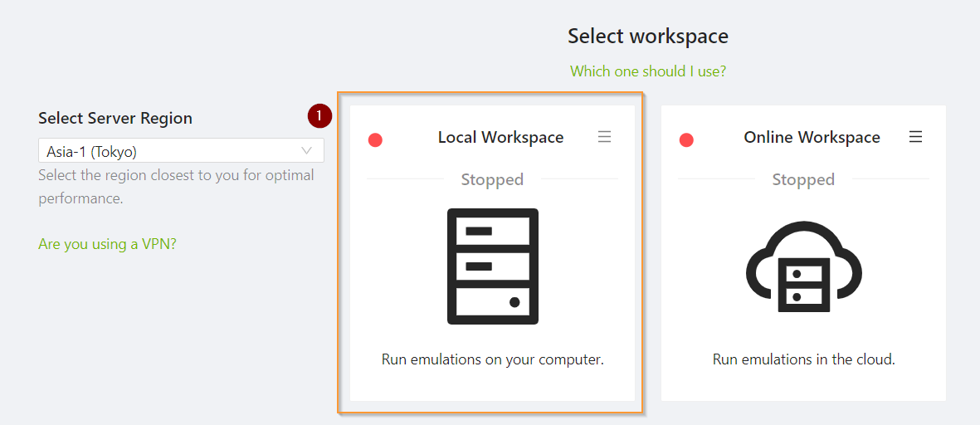Open the "Are you using a VPN?" link
Image resolution: width=980 pixels, height=425 pixels.
[x=108, y=244]
